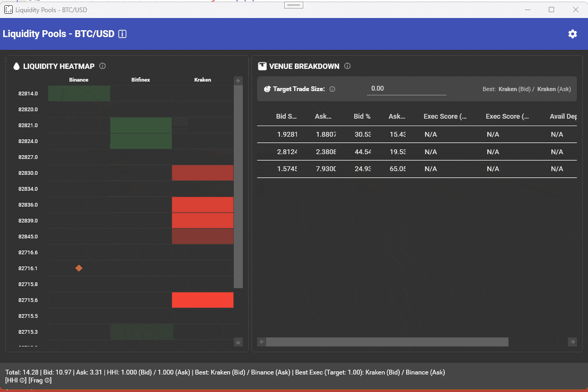Open the info tooltip next to LIQUIDITY HEATMAP
The height and width of the screenshot is (392, 588).
(x=103, y=66)
